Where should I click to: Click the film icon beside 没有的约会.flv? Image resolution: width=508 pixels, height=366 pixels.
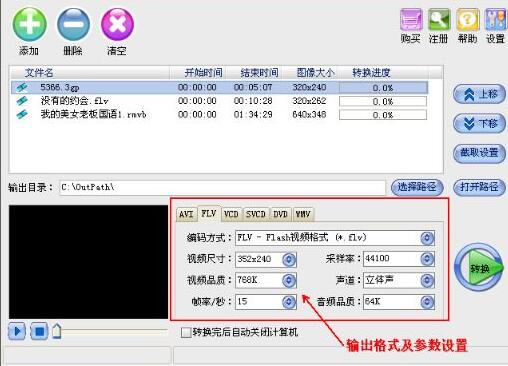point(22,101)
